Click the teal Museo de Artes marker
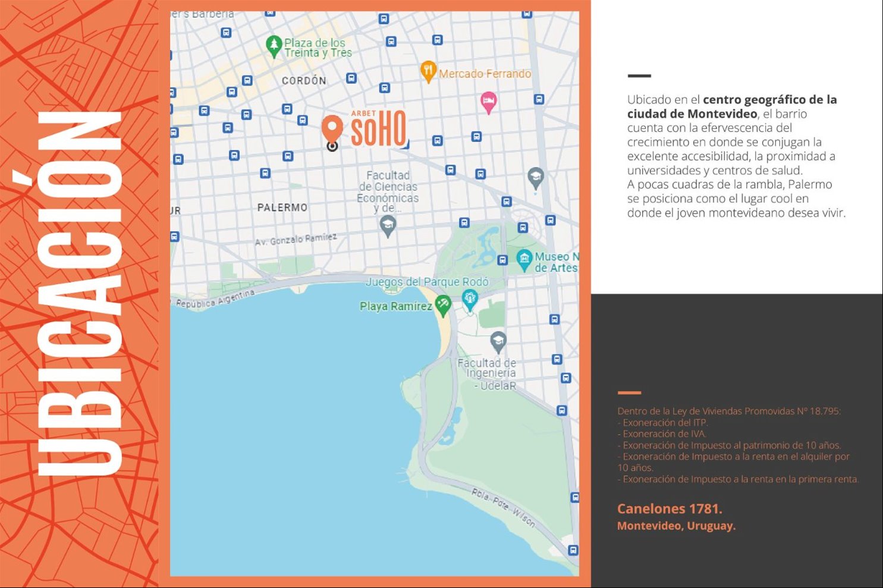The image size is (883, 588). pyautogui.click(x=524, y=259)
